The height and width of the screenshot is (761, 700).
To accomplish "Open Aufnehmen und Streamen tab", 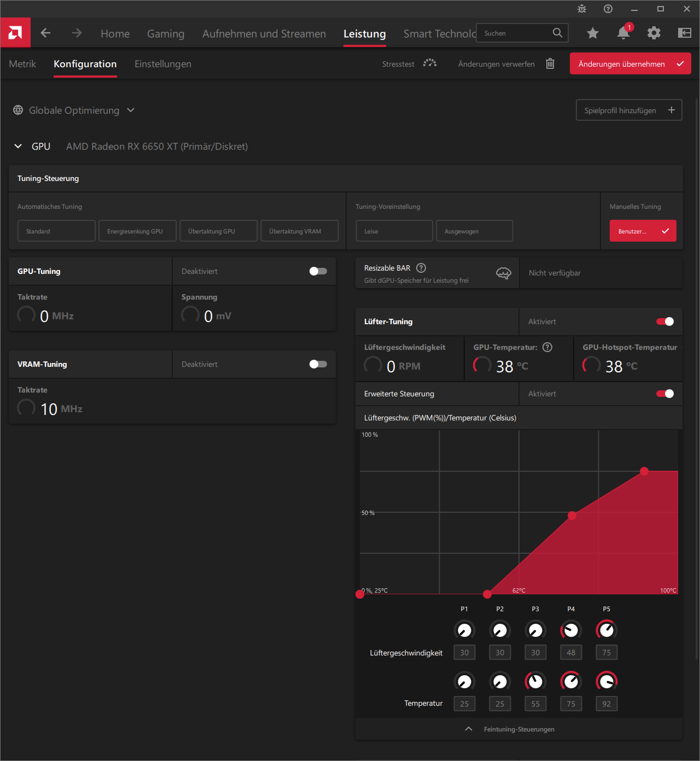I will click(264, 33).
